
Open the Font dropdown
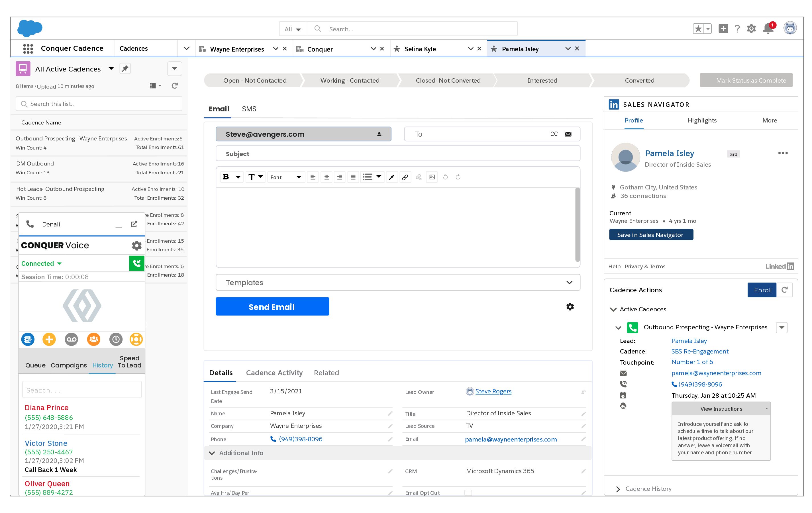click(x=286, y=177)
